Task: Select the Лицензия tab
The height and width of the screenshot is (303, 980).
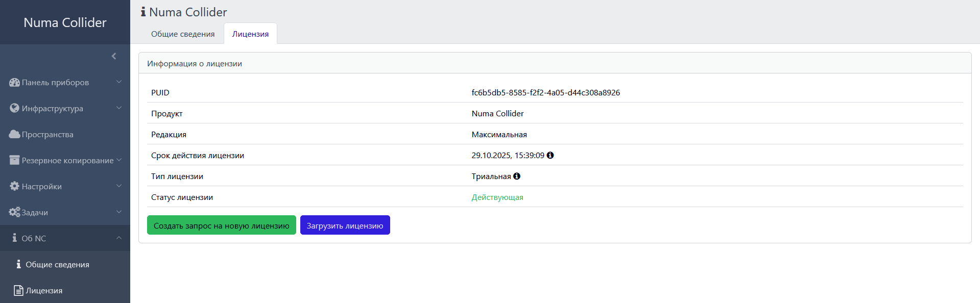Action: 250,34
